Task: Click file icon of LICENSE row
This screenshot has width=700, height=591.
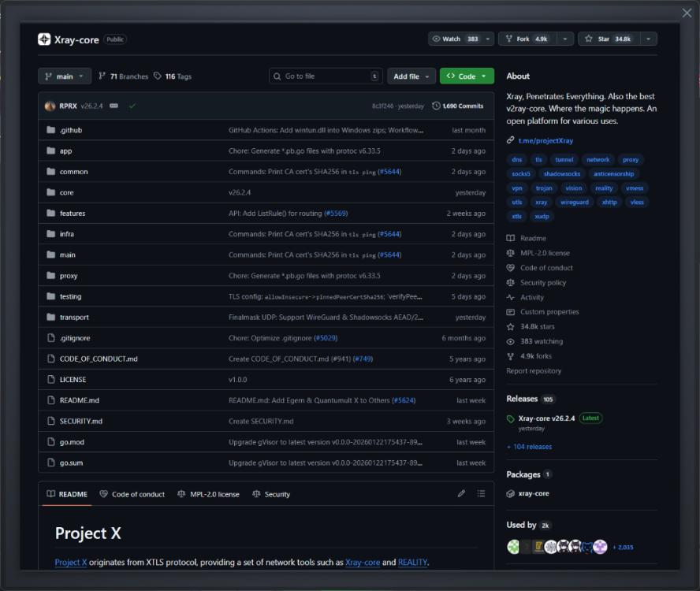Action: [51, 379]
